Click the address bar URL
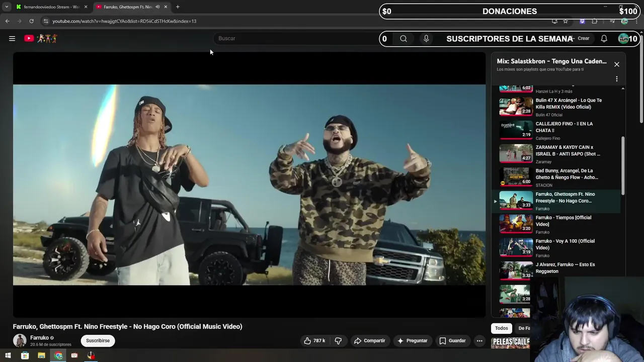This screenshot has height=362, width=644. click(124, 21)
